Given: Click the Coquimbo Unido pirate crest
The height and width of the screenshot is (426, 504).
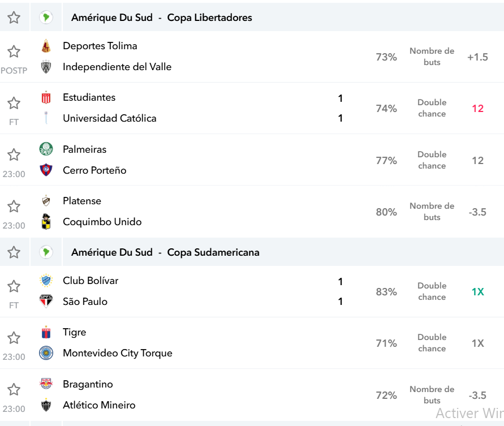Looking at the screenshot, I should coord(46,222).
